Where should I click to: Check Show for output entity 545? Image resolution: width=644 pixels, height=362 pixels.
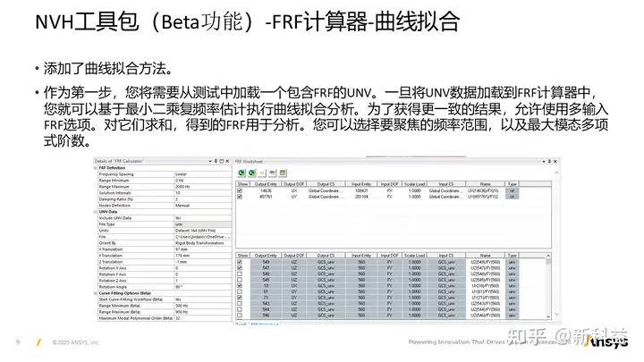[x=240, y=280]
